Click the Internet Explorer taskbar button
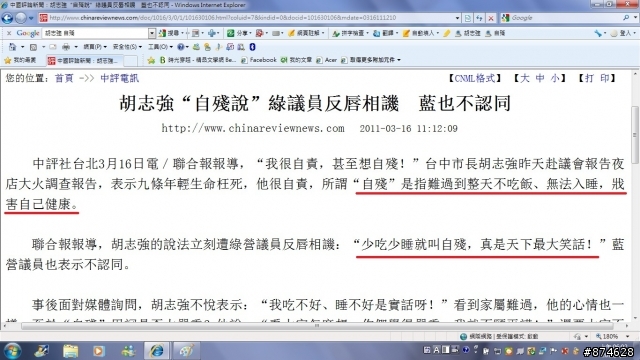 (156, 351)
